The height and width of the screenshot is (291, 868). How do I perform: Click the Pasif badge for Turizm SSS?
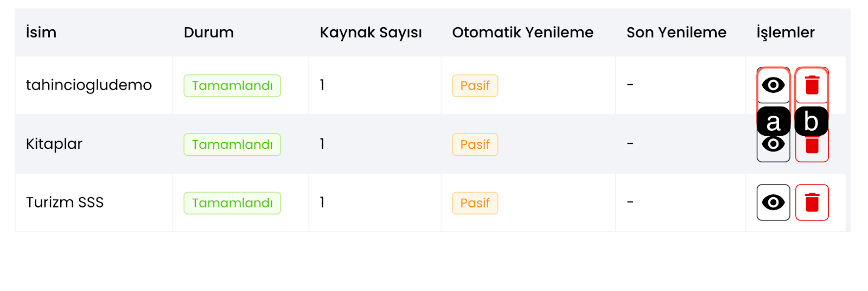[x=475, y=203]
